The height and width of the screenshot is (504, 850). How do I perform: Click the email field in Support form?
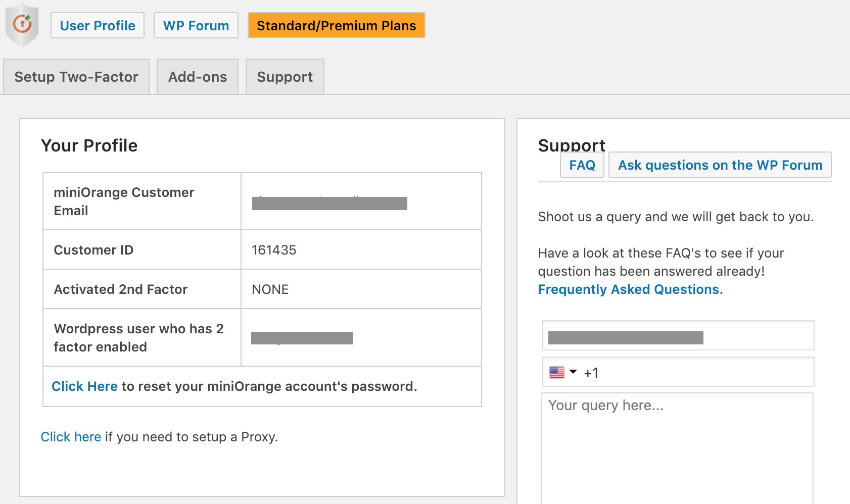(x=677, y=335)
